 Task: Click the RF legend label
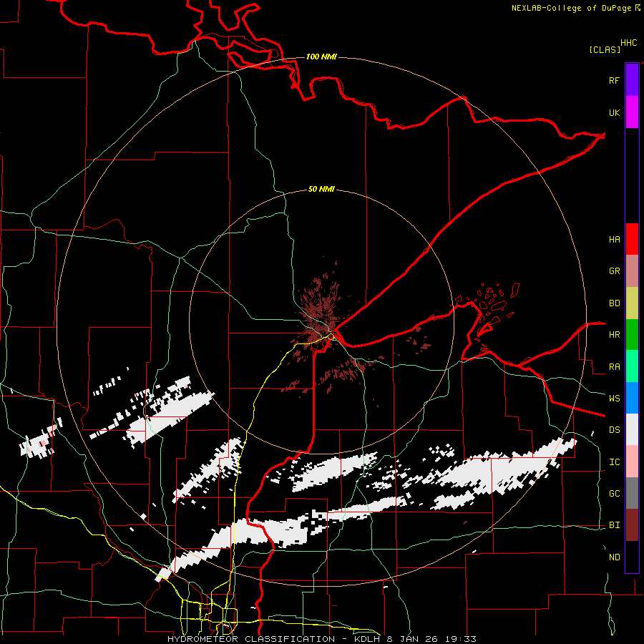pos(614,80)
